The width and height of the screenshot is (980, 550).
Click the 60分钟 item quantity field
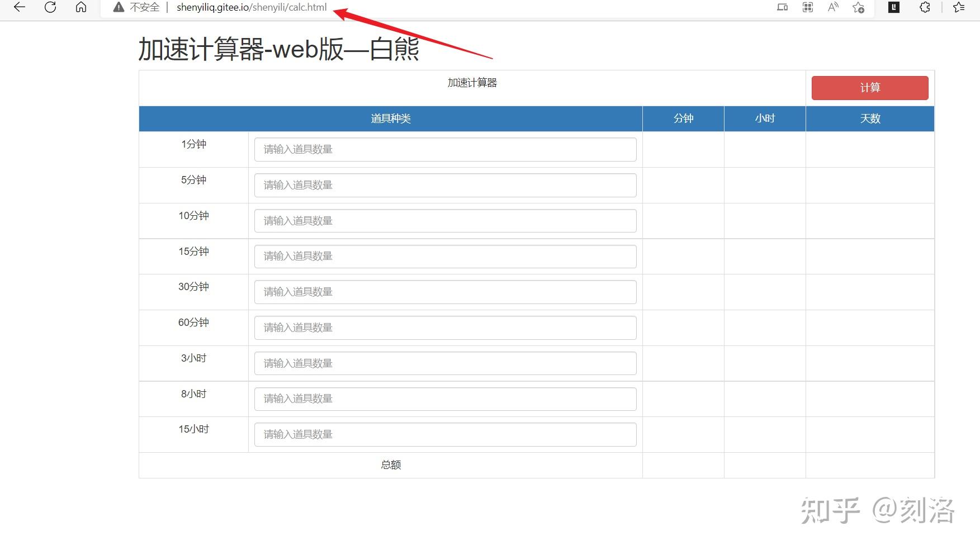(x=445, y=328)
